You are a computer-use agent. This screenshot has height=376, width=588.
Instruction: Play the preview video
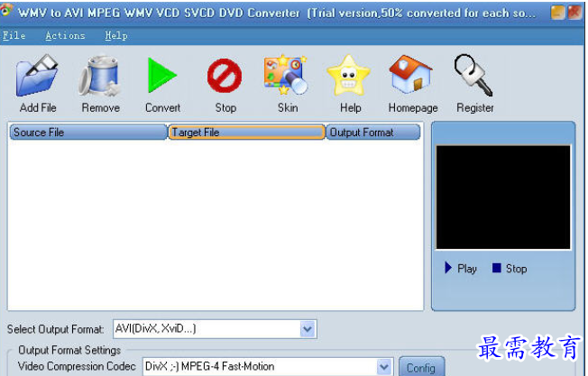pyautogui.click(x=461, y=269)
